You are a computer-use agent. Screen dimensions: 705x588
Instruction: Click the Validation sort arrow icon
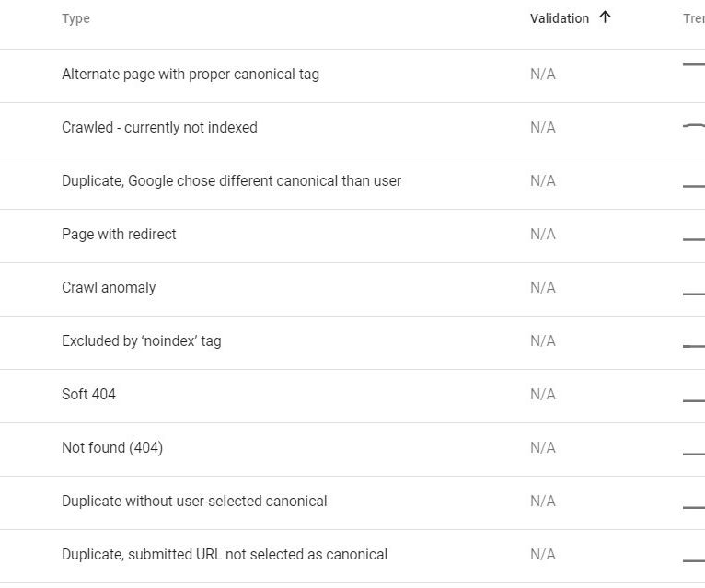pos(605,17)
